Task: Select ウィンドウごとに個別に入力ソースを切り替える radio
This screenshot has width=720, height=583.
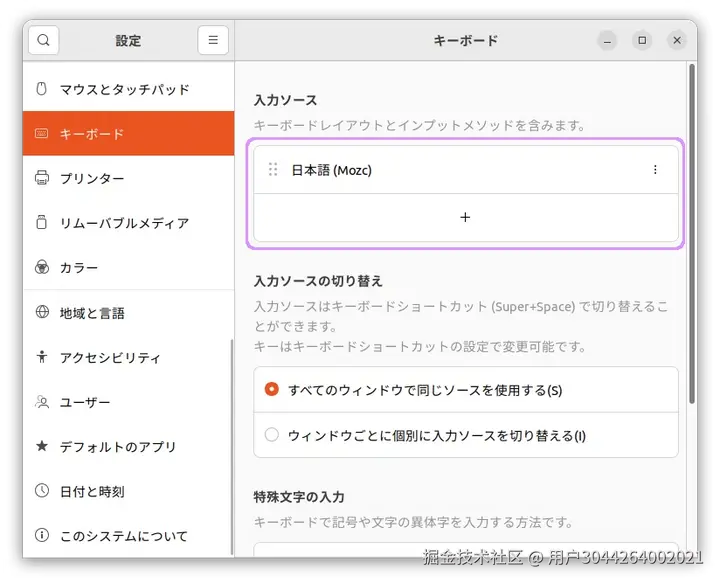Action: [271, 434]
